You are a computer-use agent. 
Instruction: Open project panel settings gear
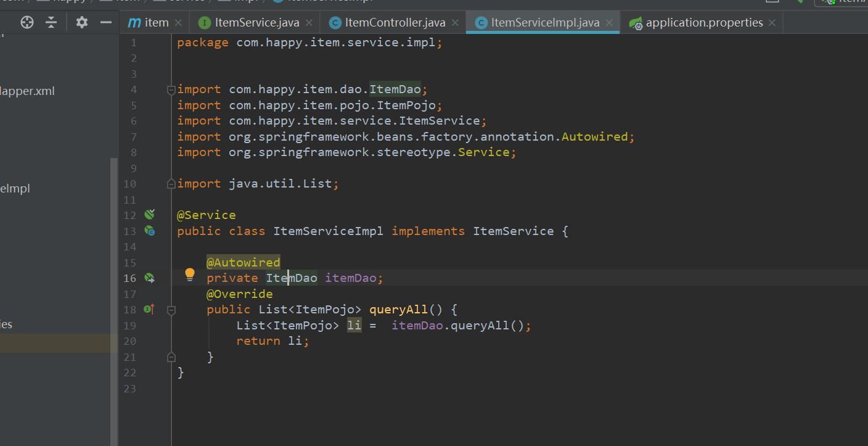click(x=82, y=23)
